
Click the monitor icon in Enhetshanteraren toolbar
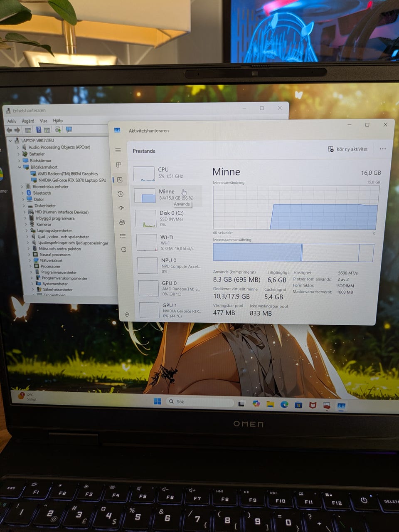point(69,129)
